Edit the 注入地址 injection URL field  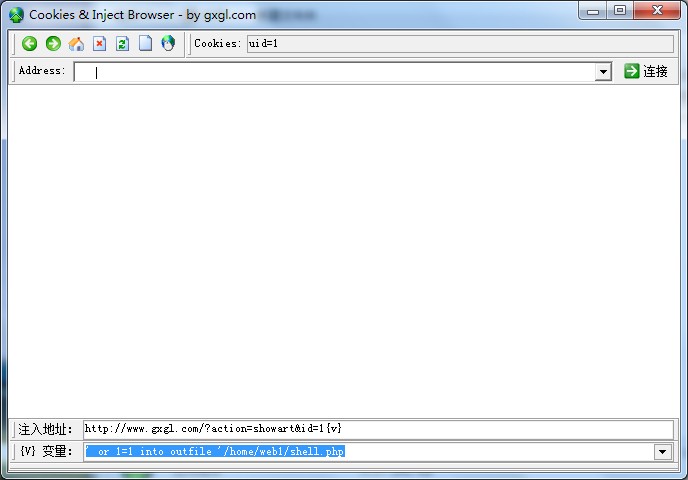point(378,429)
